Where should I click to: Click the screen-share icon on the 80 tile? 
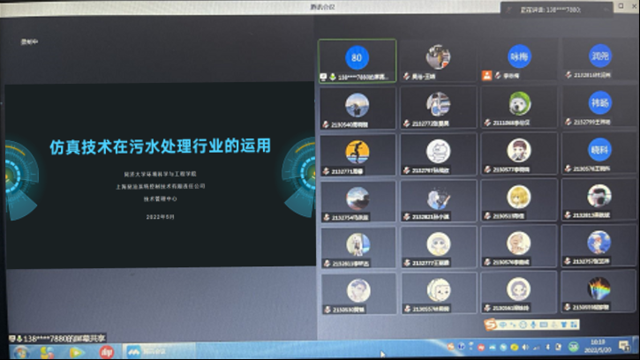323,77
